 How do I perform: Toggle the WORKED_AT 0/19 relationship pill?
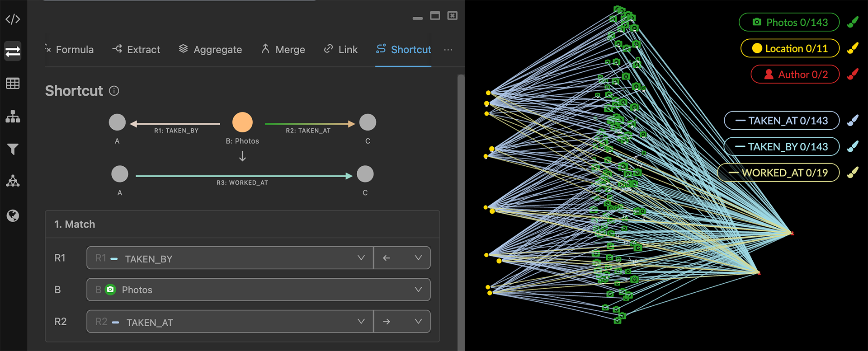(778, 173)
